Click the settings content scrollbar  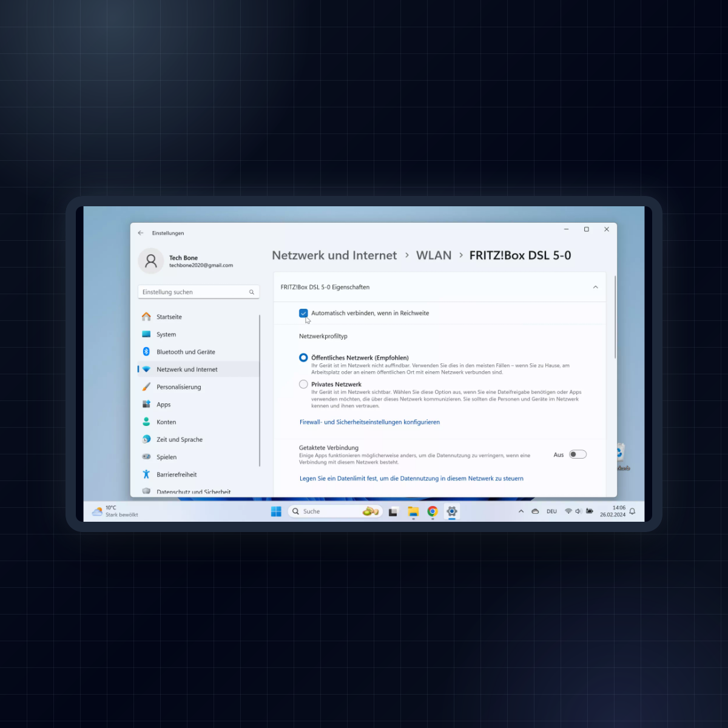click(615, 317)
